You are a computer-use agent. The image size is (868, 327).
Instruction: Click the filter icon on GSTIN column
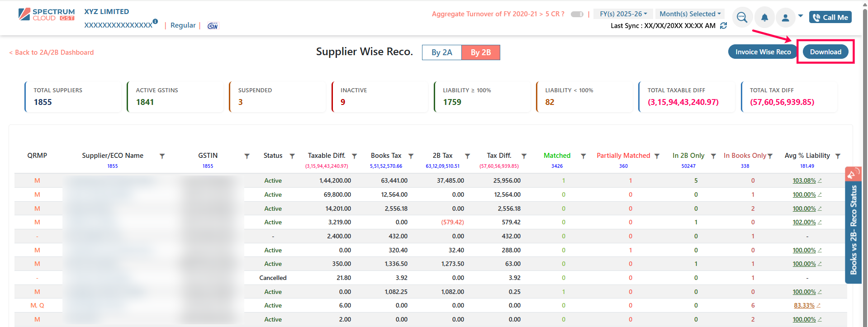247,156
